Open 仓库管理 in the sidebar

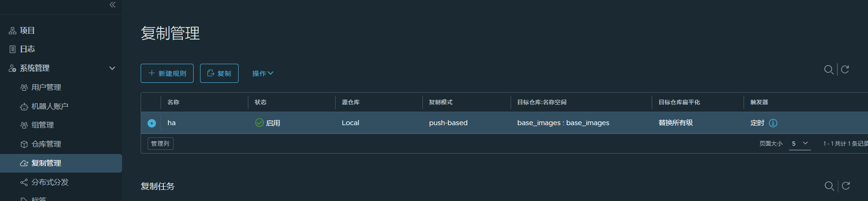point(46,144)
